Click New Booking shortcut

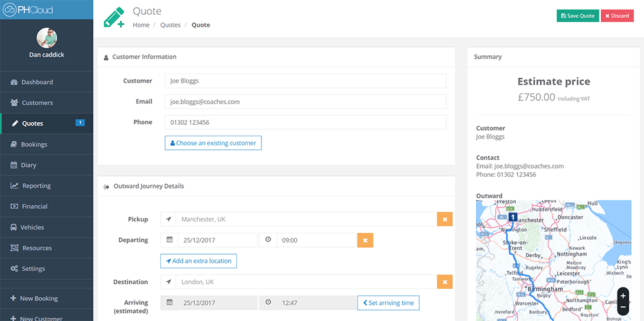click(46, 298)
